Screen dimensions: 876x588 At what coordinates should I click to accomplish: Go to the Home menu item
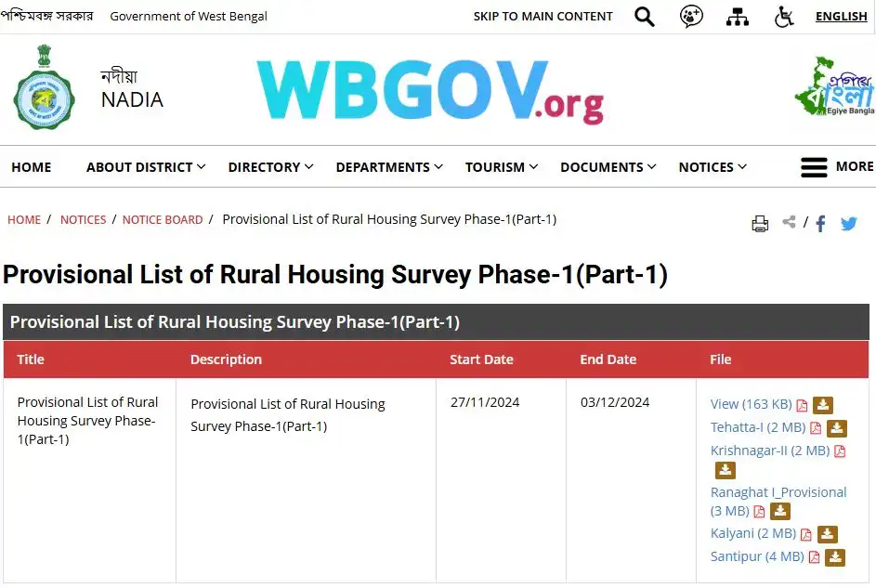point(32,167)
